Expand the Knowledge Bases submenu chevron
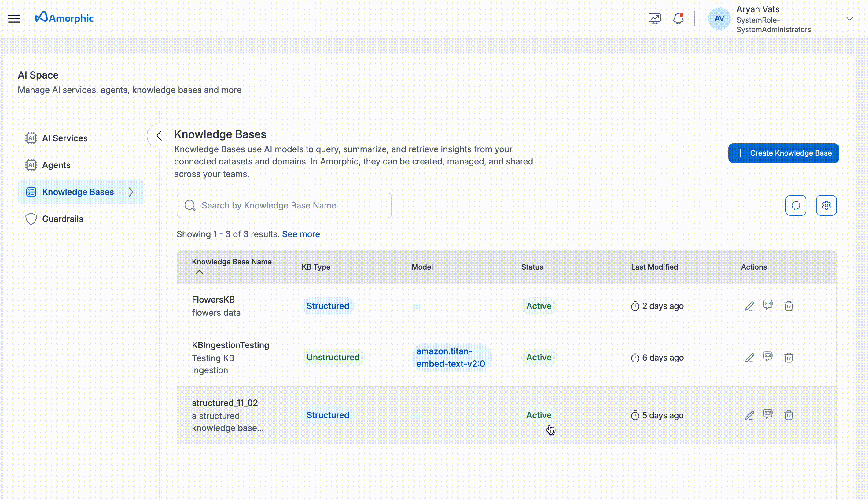Screen dimensions: 868x500 tap(131, 192)
